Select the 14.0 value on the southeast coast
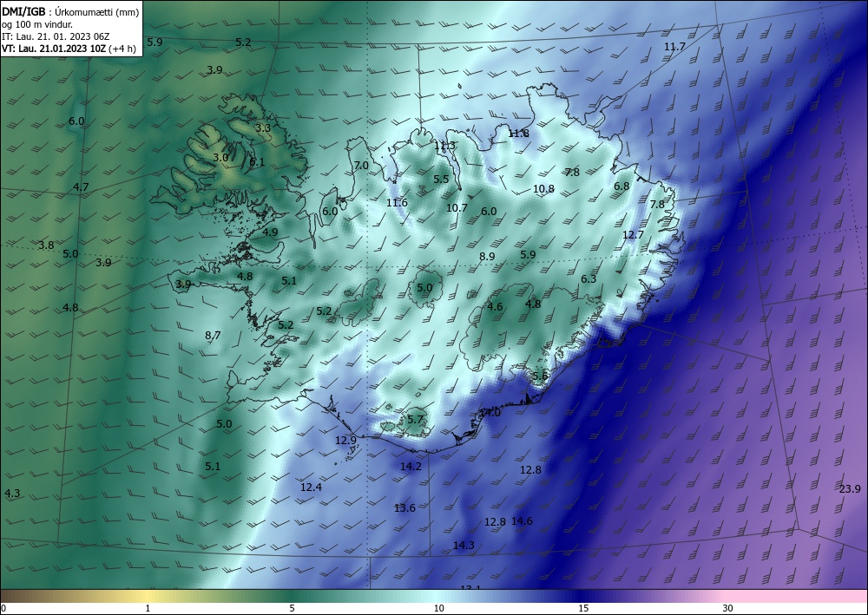 (490, 413)
